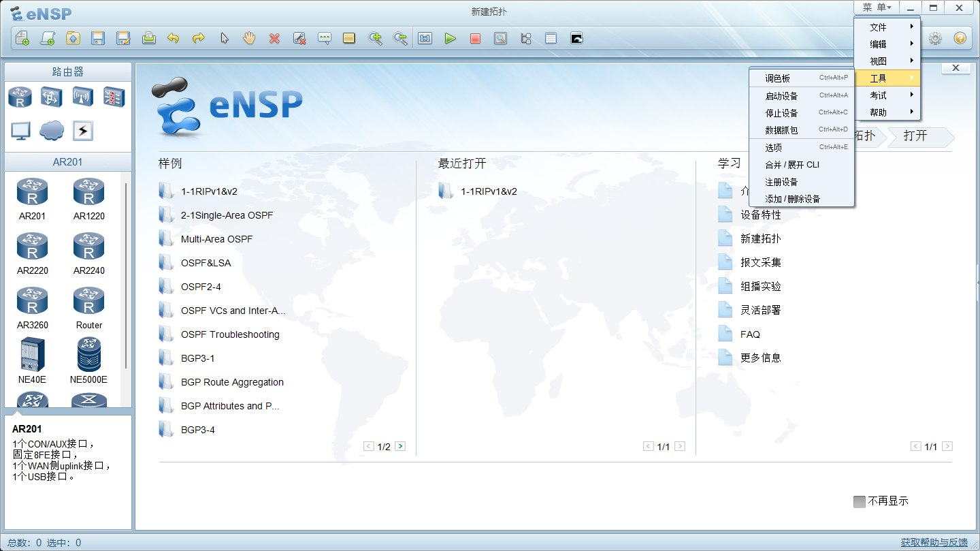Go to next page of samples list
The height and width of the screenshot is (551, 980).
(400, 447)
